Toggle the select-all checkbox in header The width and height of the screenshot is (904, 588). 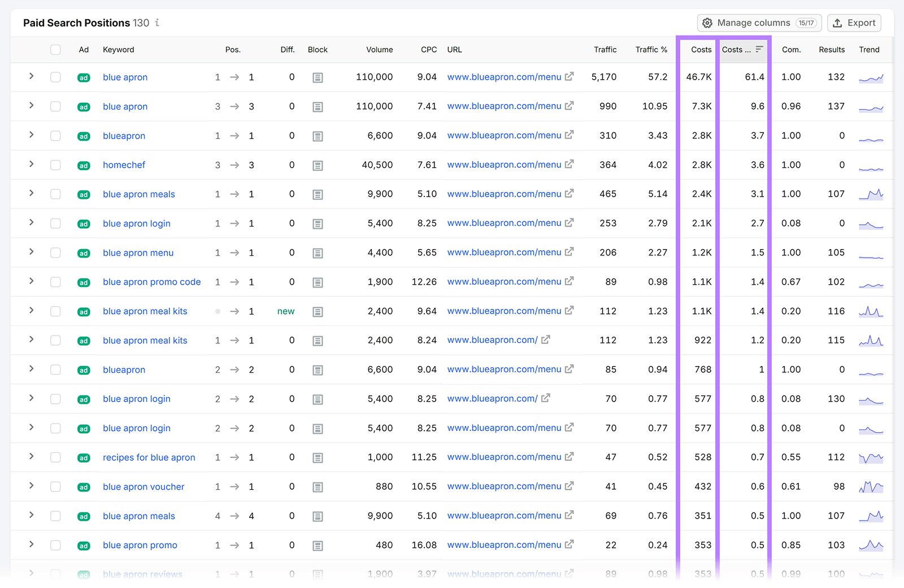click(x=55, y=50)
